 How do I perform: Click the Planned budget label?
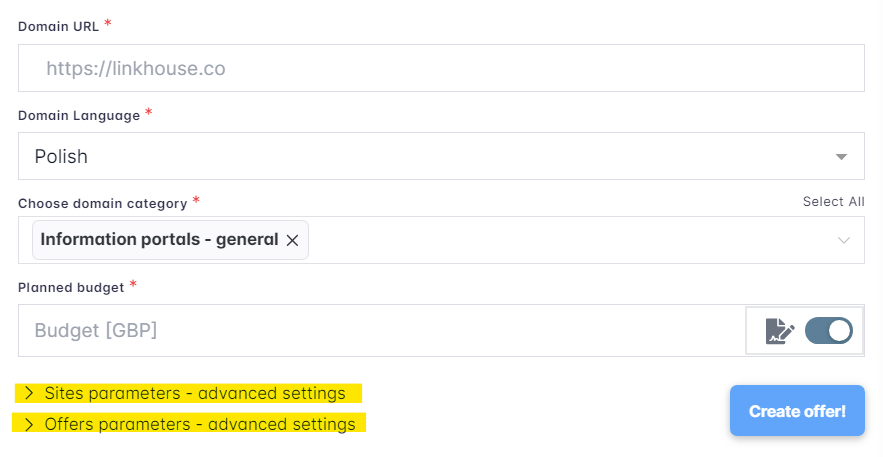tap(71, 287)
